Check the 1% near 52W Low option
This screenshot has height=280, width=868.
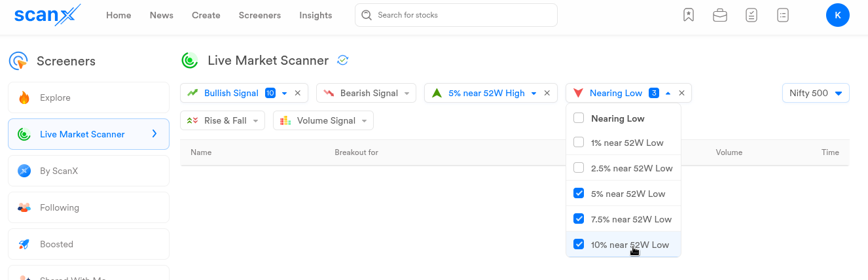pos(579,143)
